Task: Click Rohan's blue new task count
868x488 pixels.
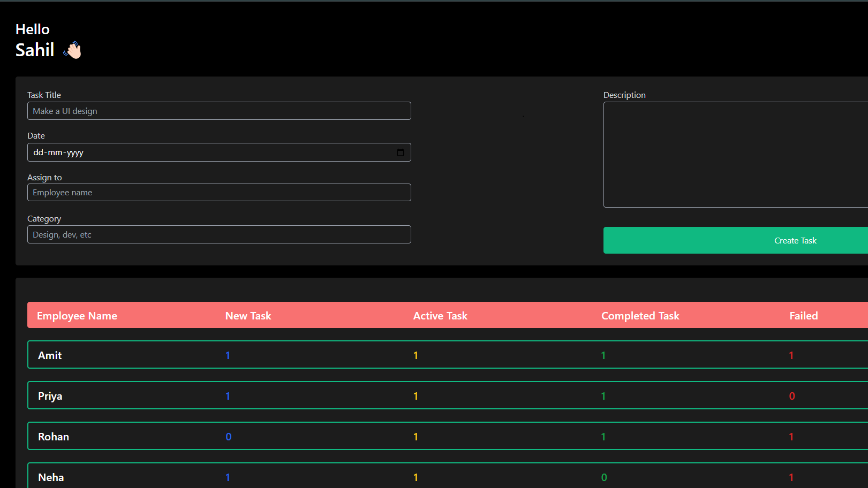Action: coord(228,437)
